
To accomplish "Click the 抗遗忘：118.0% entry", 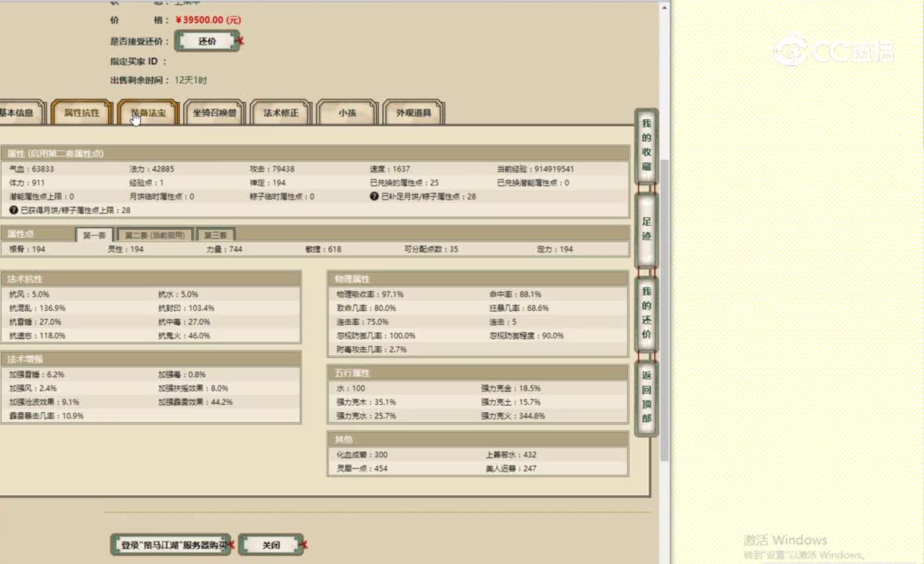I will pos(37,336).
